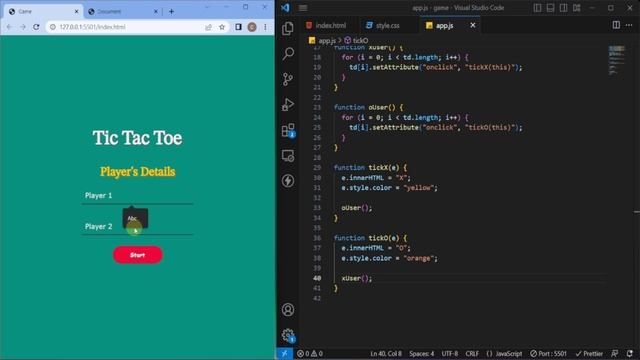640x360 pixels.
Task: Open the VS Code hamburger menu
Action: pos(303,8)
